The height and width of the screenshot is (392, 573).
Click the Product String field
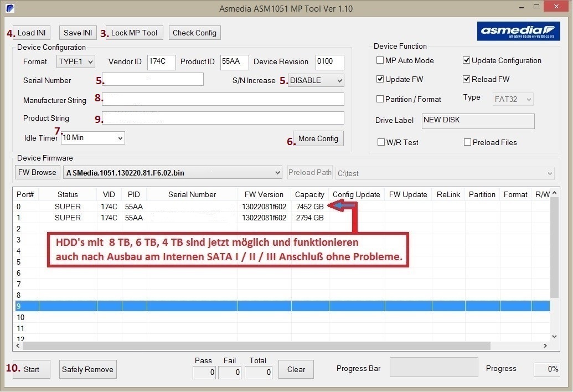(223, 117)
